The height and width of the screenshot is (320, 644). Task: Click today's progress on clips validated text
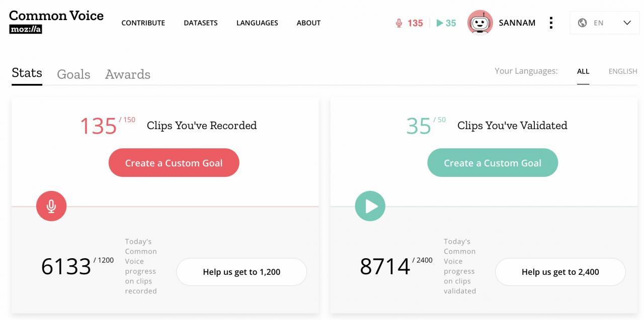460,266
